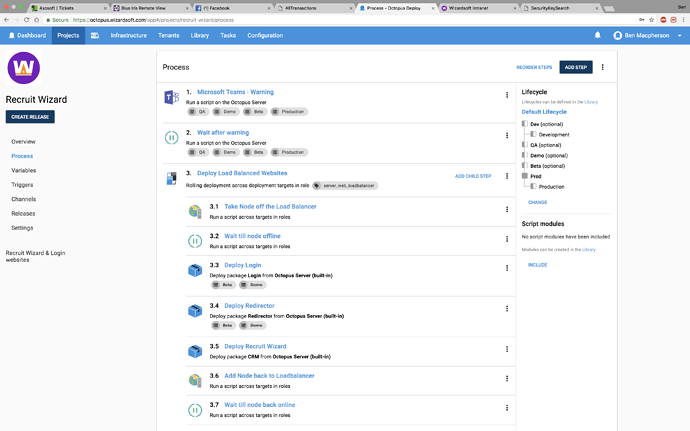Click the globe icon for Add Node back to Loadbalancer
Image resolution: width=690 pixels, height=431 pixels.
[x=195, y=380]
